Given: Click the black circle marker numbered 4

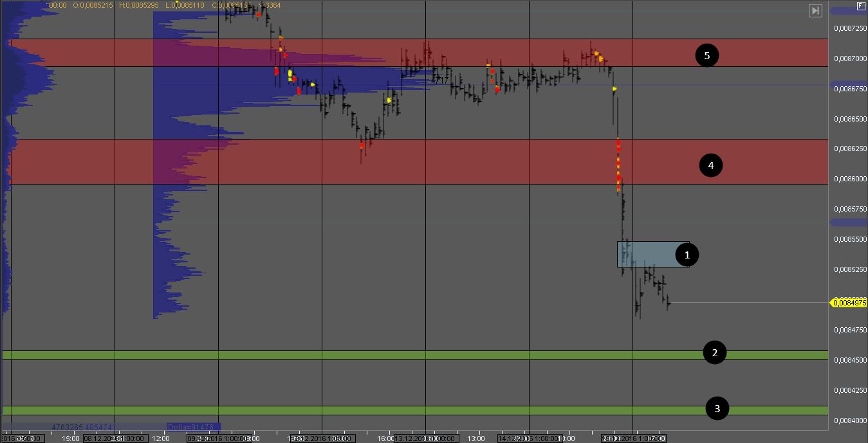Looking at the screenshot, I should coord(710,165).
